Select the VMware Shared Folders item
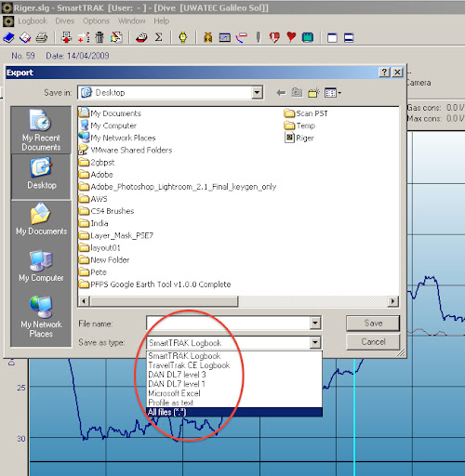The height and width of the screenshot is (476, 465). click(x=126, y=150)
